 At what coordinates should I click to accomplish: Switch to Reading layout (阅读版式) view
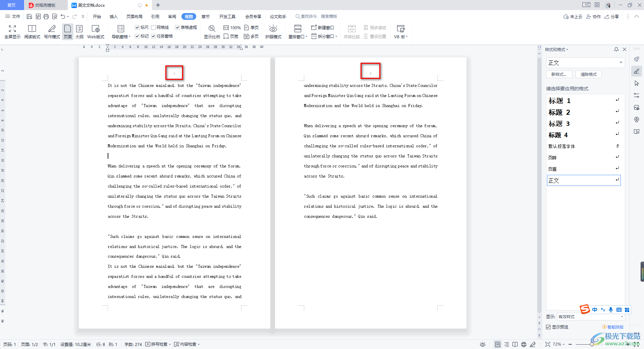pyautogui.click(x=32, y=32)
